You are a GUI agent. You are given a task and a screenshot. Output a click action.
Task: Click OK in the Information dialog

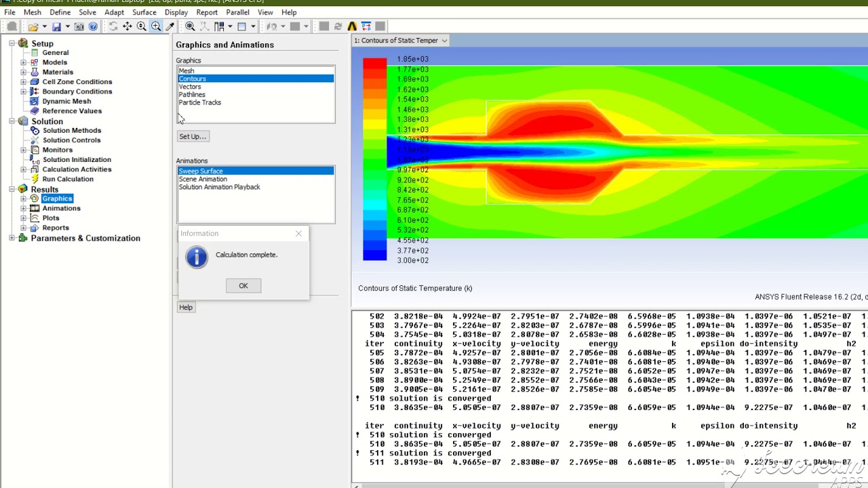click(x=243, y=285)
